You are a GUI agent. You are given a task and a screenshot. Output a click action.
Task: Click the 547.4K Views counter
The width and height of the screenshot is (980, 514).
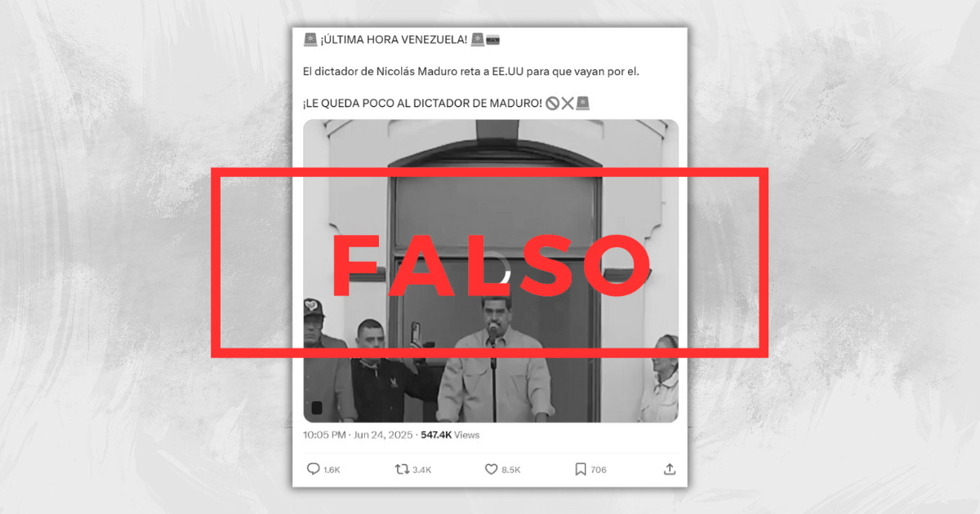click(x=450, y=435)
